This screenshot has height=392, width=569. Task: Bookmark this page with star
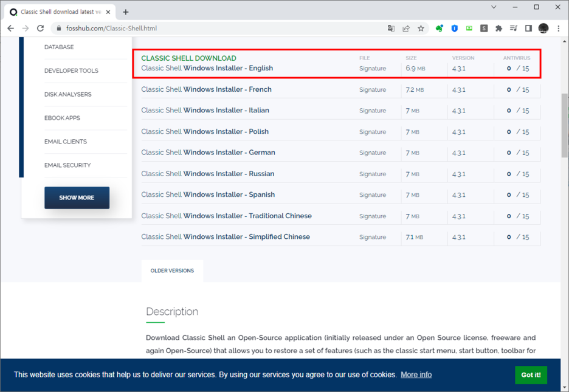click(421, 29)
